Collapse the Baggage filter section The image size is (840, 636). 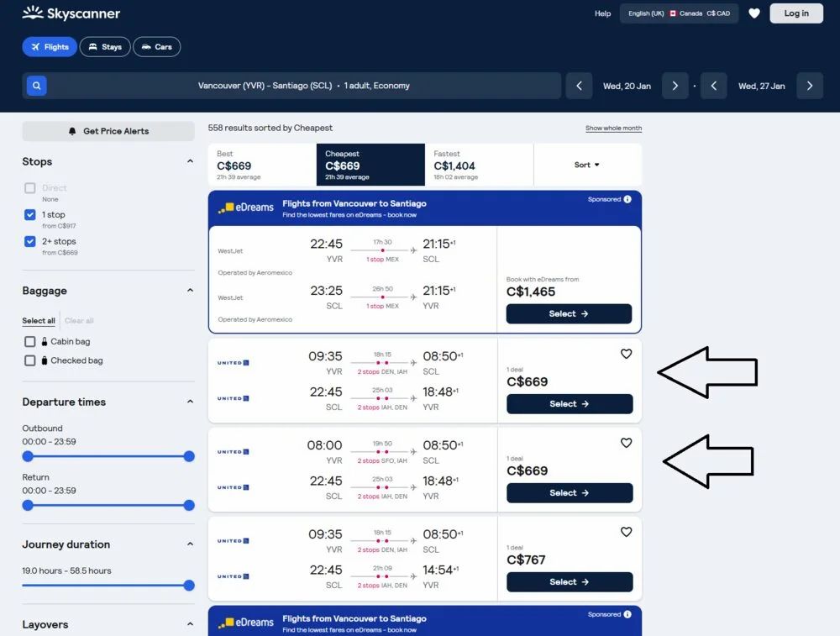click(190, 291)
